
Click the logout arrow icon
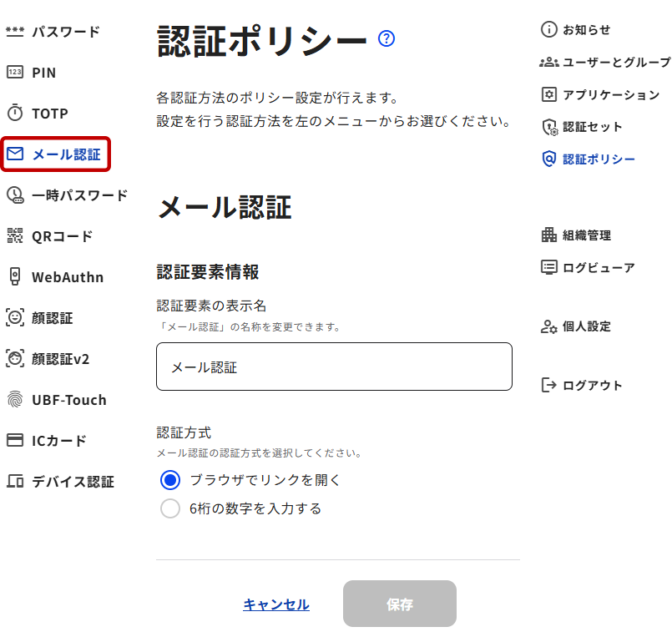tap(548, 386)
